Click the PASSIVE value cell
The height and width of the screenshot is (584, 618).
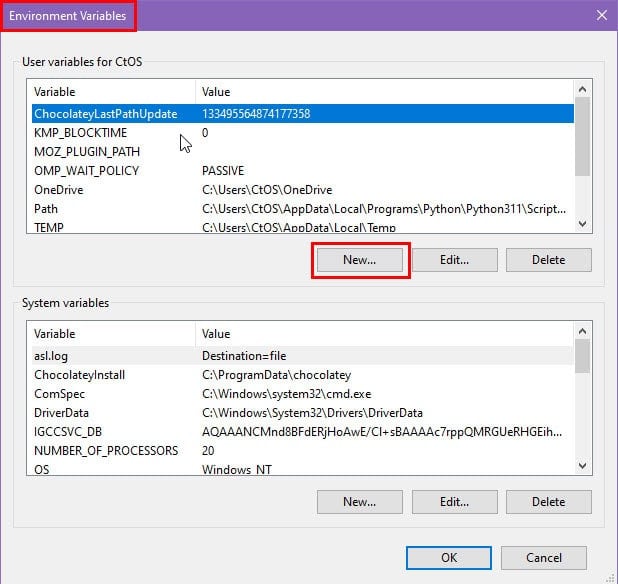(x=223, y=171)
